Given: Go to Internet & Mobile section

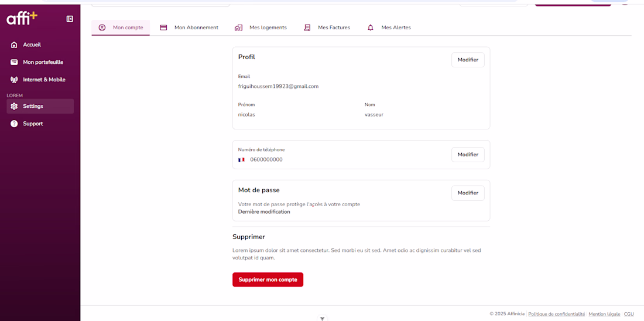Looking at the screenshot, I should tap(40, 80).
